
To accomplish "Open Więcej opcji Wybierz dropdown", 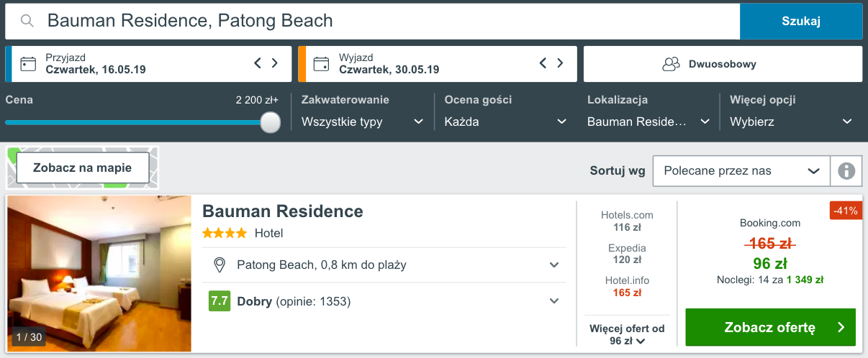I will 791,121.
